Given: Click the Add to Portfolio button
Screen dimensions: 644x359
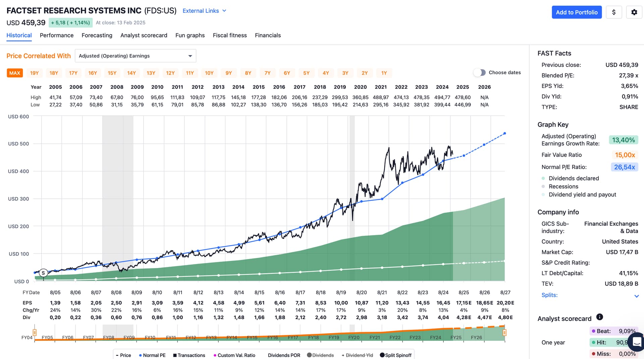Looking at the screenshot, I should [x=577, y=12].
